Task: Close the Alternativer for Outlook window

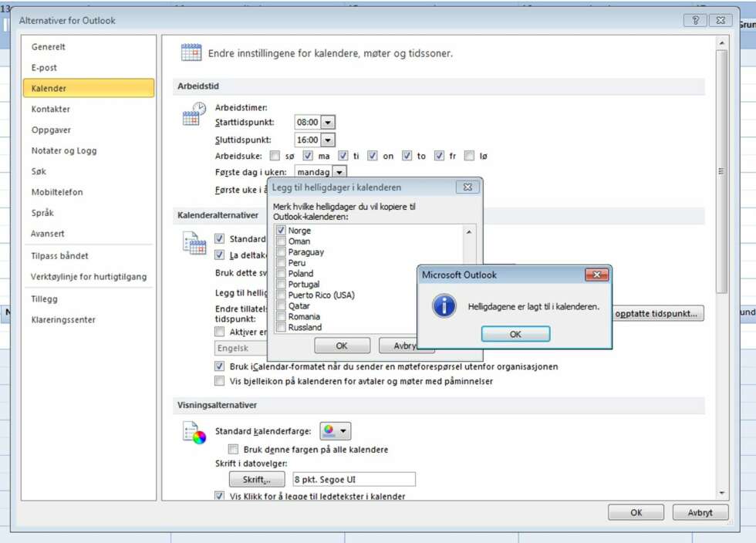Action: click(x=721, y=20)
